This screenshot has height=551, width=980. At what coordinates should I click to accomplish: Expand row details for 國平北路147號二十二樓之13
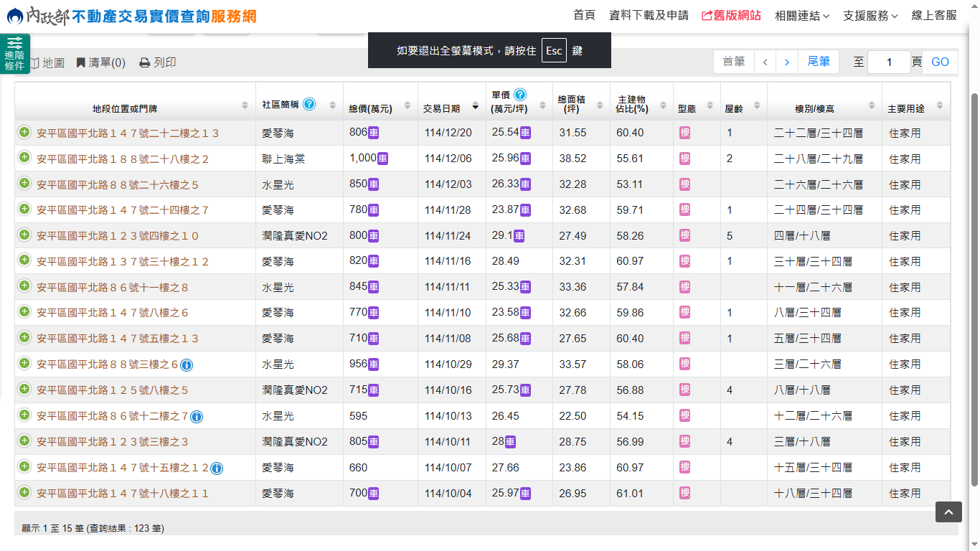pyautogui.click(x=24, y=132)
